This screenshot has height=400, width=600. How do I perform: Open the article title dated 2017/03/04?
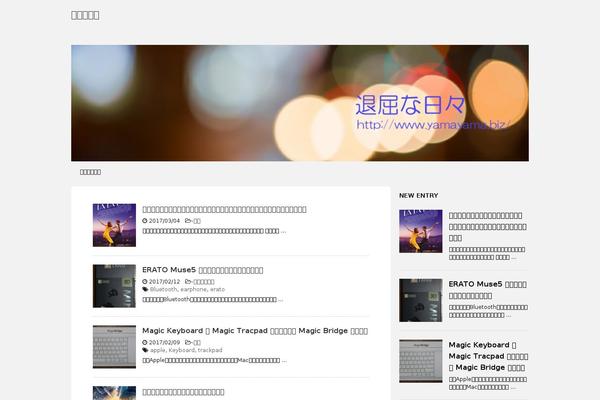tap(224, 209)
